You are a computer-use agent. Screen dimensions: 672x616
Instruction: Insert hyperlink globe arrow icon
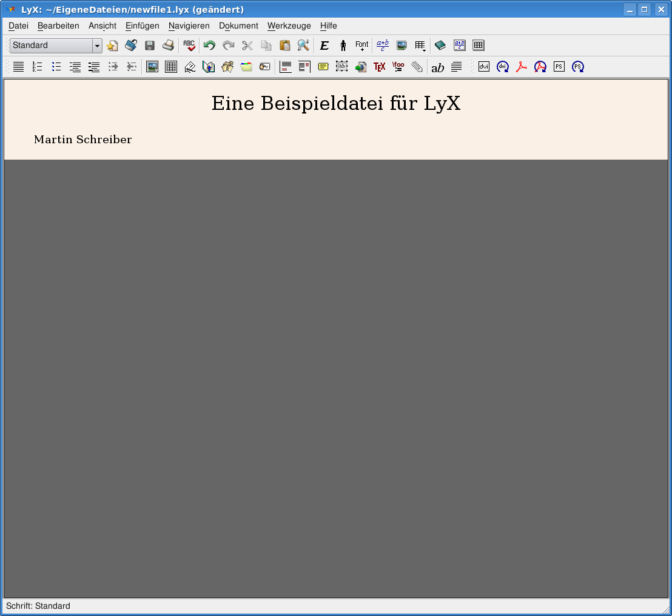(361, 67)
